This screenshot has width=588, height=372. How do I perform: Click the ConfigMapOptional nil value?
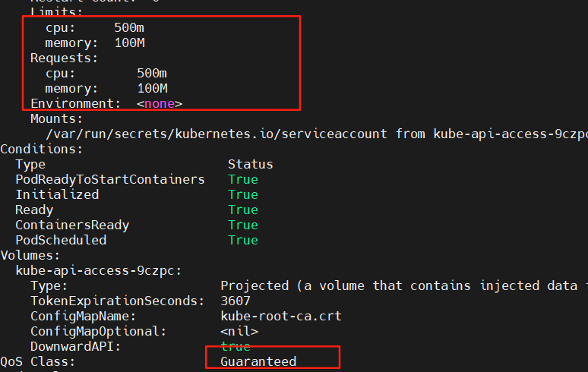[239, 331]
